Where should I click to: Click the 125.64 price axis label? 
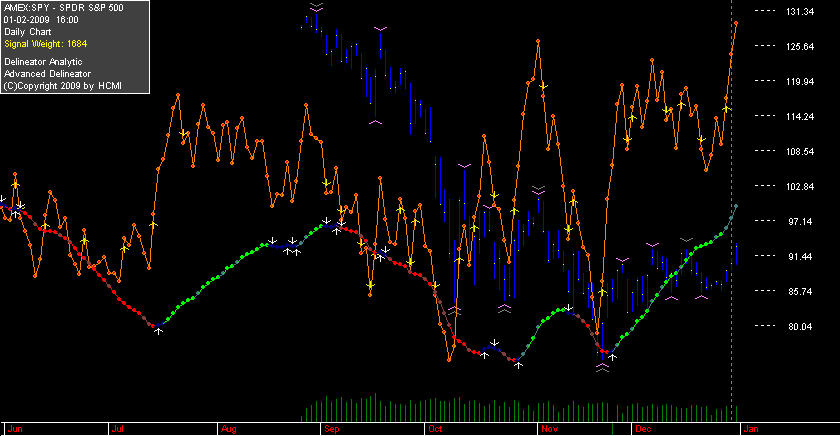[x=800, y=47]
